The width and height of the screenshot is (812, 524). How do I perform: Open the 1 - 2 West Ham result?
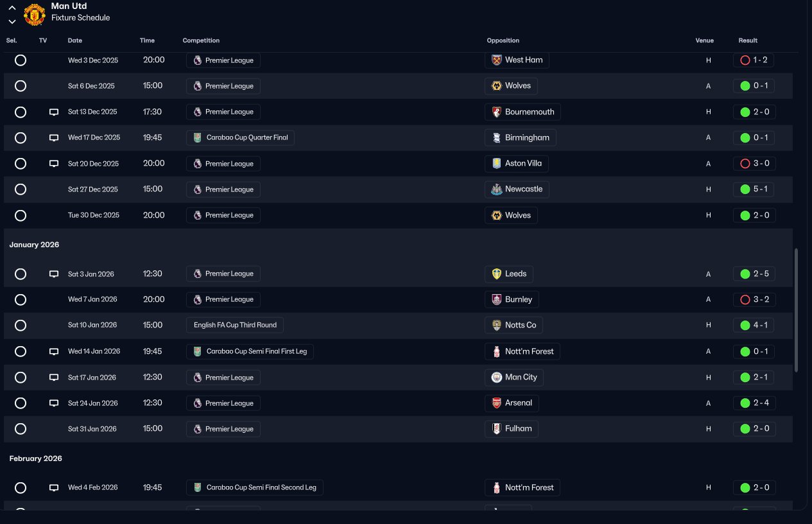click(x=754, y=60)
